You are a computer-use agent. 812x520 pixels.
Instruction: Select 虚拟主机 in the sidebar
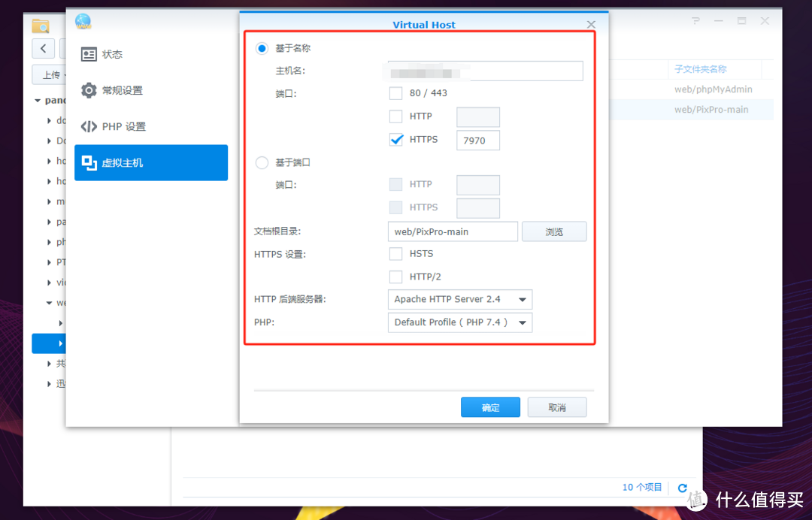(150, 162)
